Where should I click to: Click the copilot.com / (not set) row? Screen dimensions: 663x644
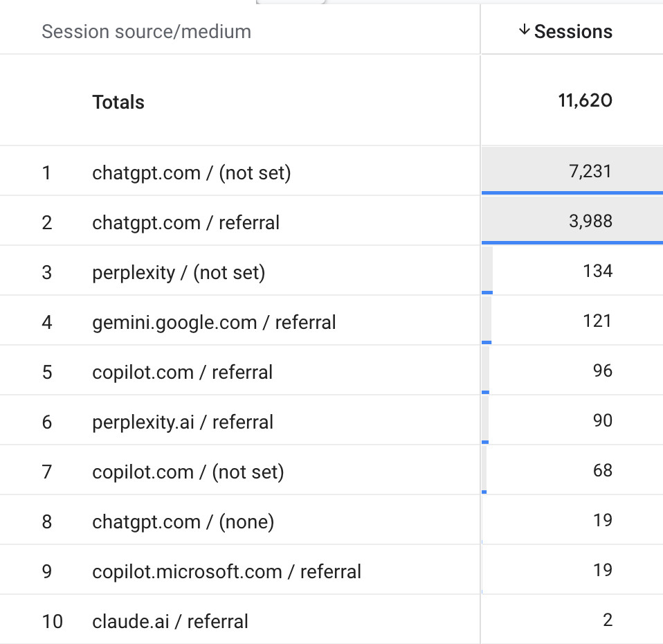click(x=188, y=472)
